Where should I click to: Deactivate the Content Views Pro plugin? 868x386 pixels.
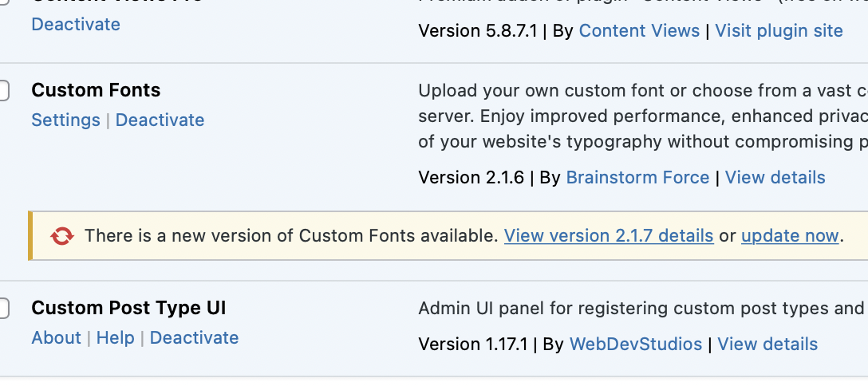(x=76, y=25)
